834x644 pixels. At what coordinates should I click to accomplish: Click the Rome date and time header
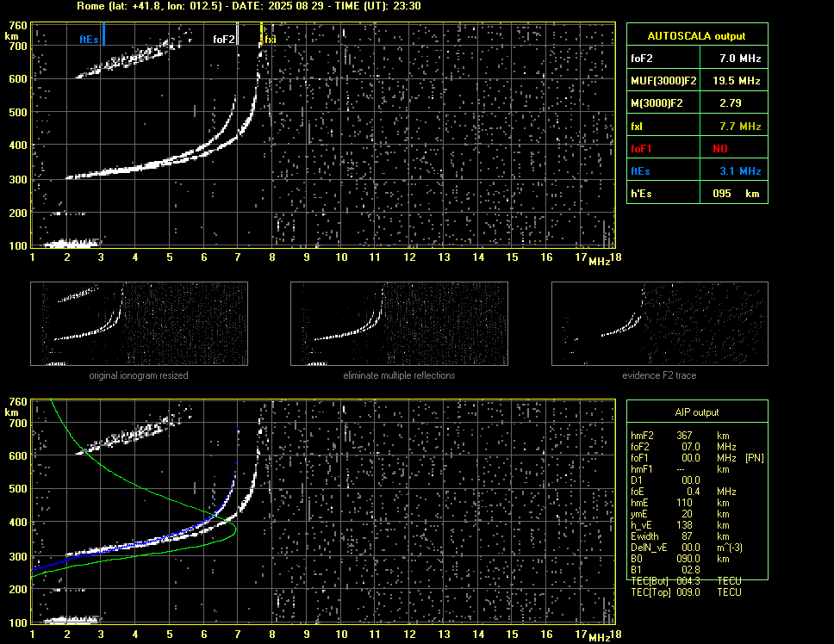[249, 6]
